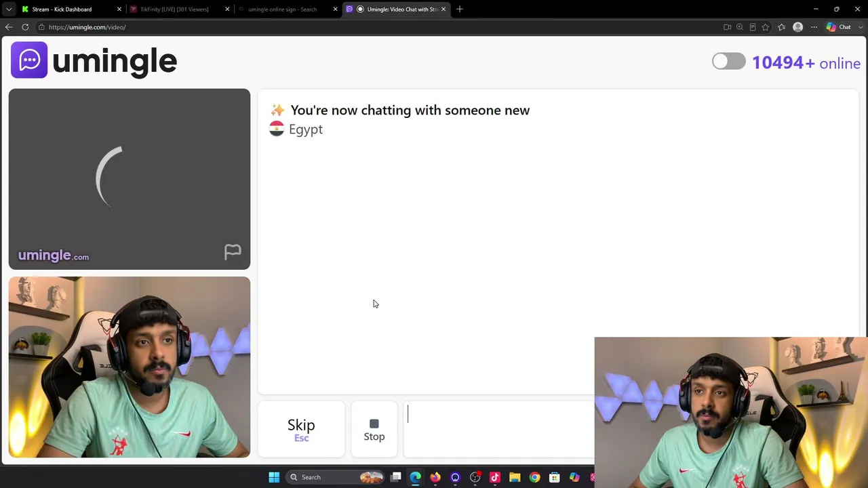Image resolution: width=868 pixels, height=488 pixels.
Task: Open TikTok app from the taskbar
Action: point(495,477)
